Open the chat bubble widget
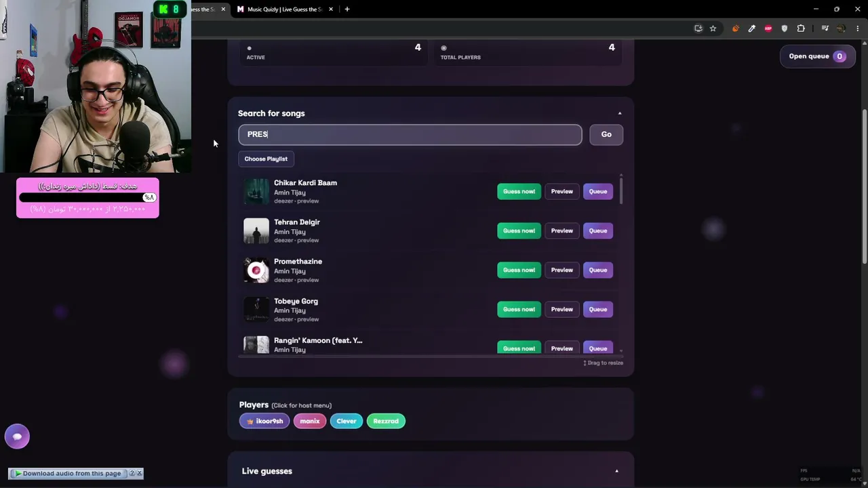The height and width of the screenshot is (488, 868). (x=17, y=436)
